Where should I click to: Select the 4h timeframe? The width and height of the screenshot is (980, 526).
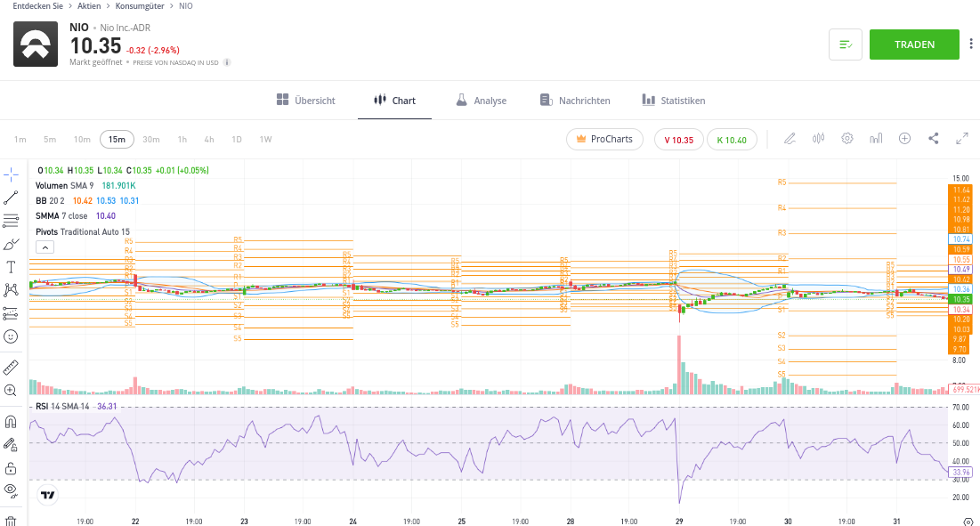point(209,140)
